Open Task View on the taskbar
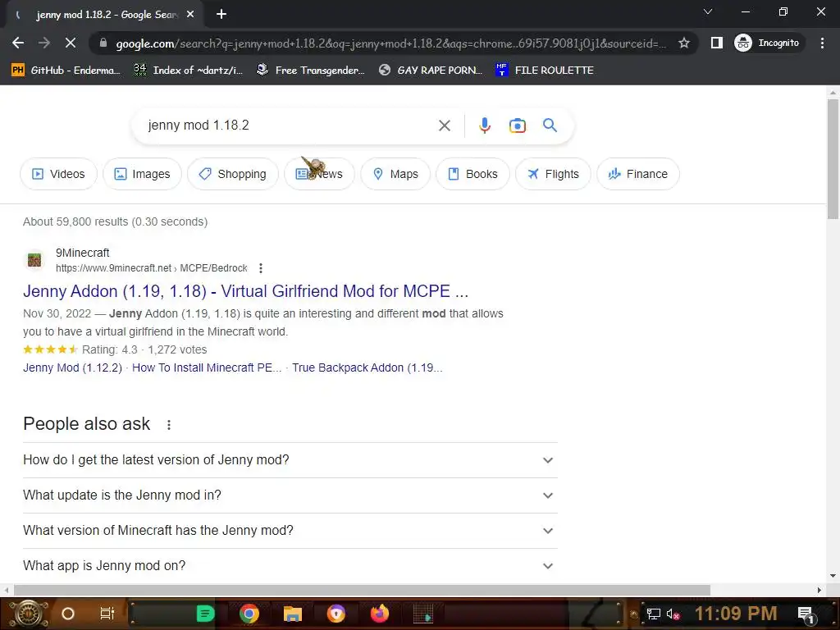Viewport: 840px width, 630px height. click(x=107, y=614)
